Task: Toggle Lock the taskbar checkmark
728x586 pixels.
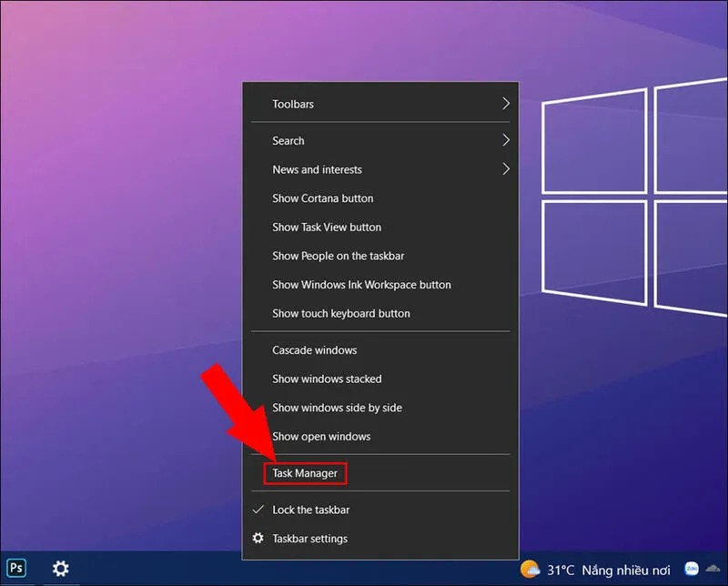Action: click(258, 510)
